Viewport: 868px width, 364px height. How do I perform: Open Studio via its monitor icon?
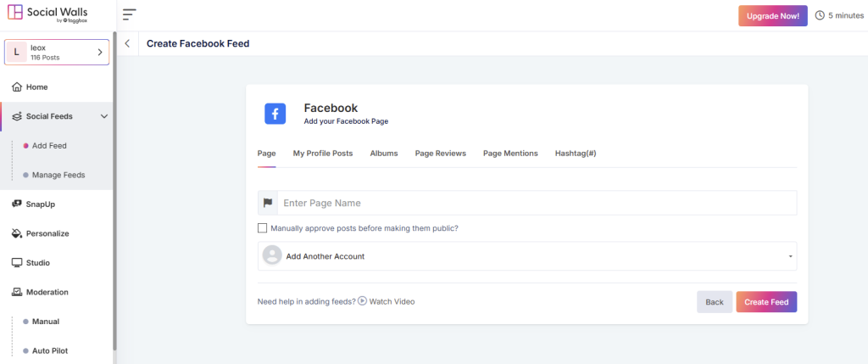[17, 263]
